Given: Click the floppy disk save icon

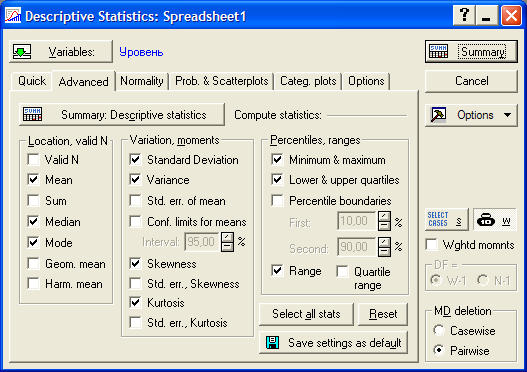Looking at the screenshot, I should pos(273,342).
